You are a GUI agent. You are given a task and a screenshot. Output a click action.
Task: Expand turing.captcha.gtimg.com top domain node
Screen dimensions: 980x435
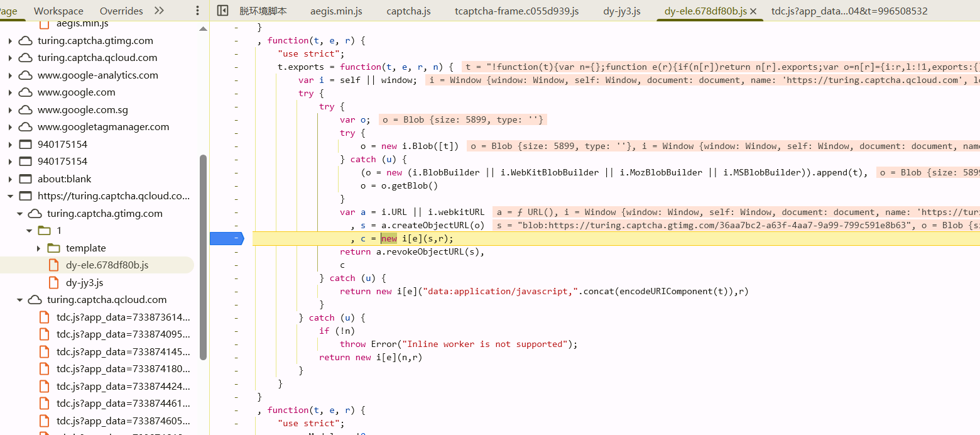[x=10, y=40]
